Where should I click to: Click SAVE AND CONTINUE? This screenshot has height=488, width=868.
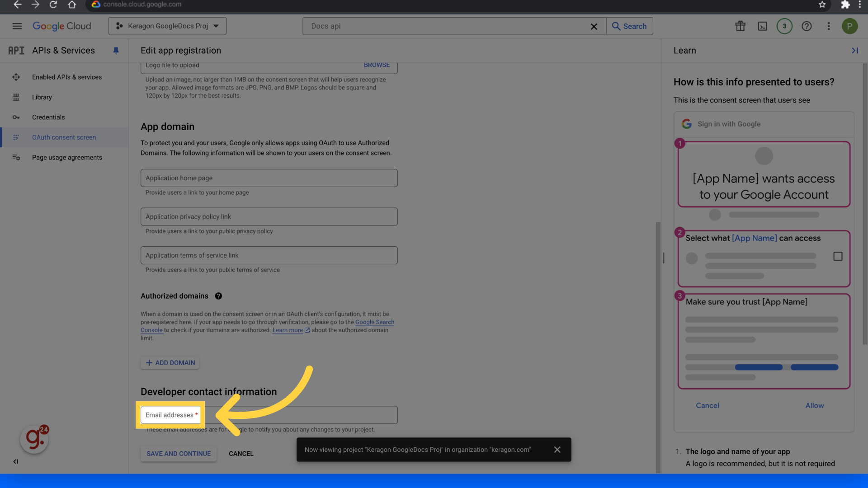point(179,454)
